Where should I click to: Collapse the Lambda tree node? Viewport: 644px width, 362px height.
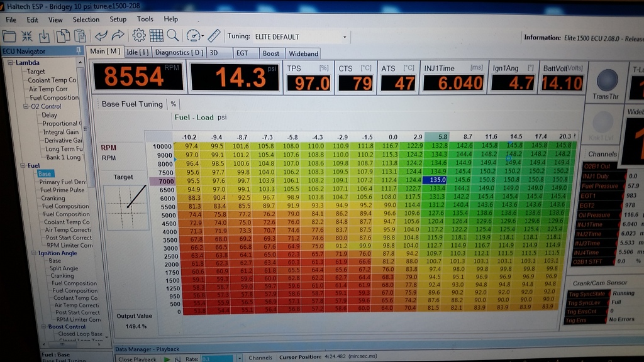pos(10,62)
